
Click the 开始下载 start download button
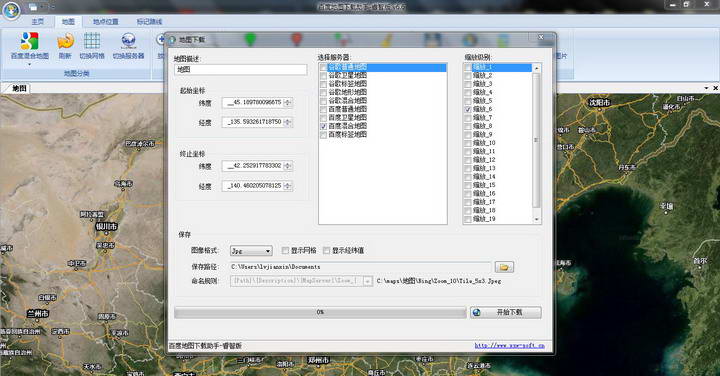click(x=506, y=312)
